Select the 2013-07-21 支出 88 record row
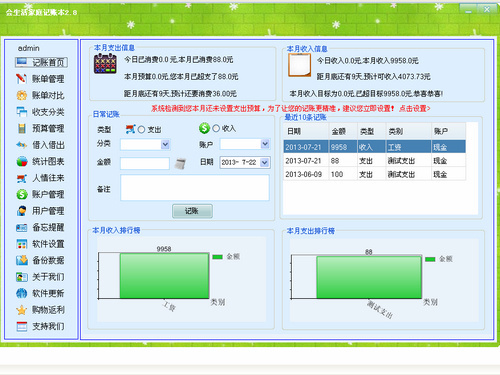 pos(374,161)
